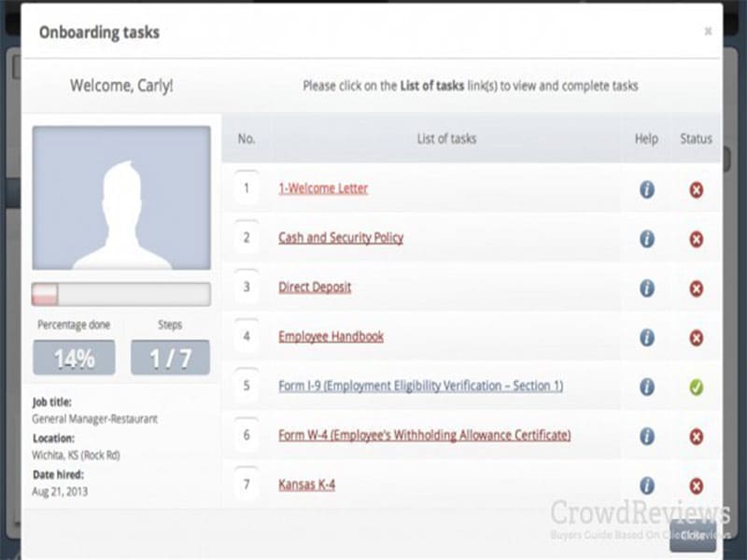Click the number 5 badge in task list

pos(247,385)
